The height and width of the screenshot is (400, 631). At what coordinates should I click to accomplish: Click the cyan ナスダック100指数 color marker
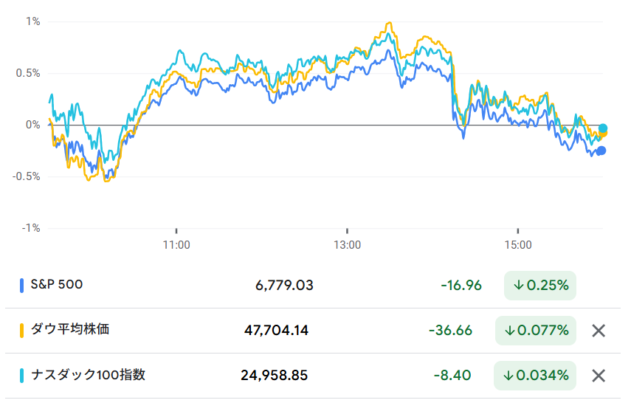click(x=22, y=375)
